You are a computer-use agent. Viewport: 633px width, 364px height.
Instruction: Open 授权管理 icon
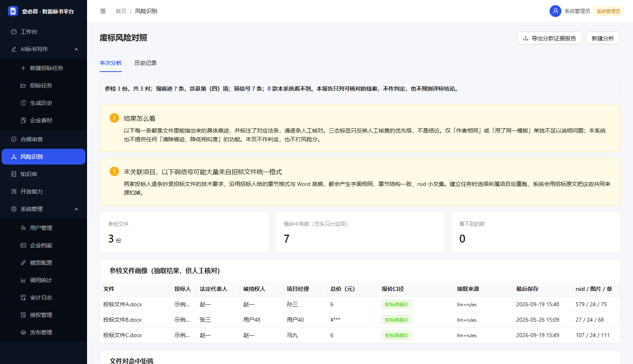tap(23, 315)
